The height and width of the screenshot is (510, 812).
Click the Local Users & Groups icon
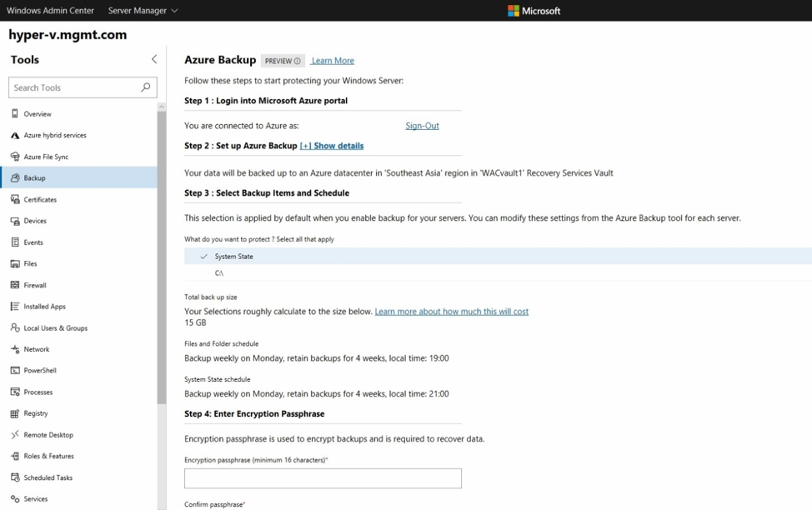(15, 327)
